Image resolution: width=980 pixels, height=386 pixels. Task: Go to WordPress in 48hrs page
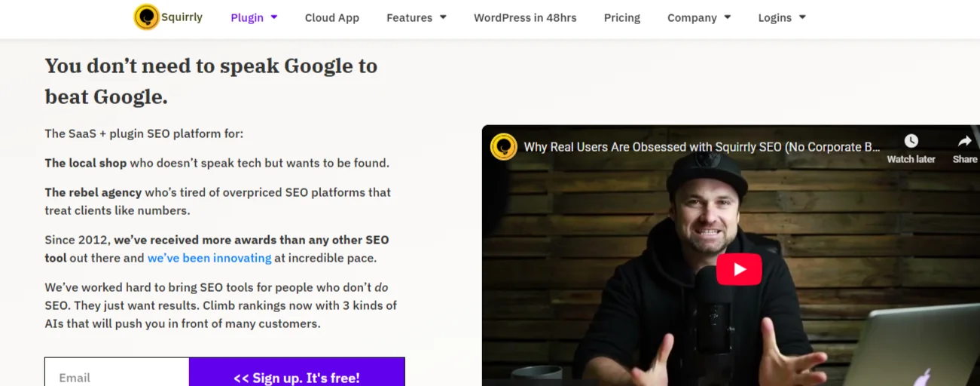[x=525, y=17]
